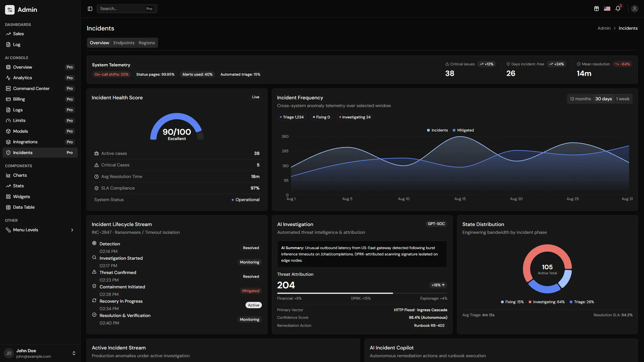Click the Admin breadcrumb link
Screen dimensions: 644x362
click(x=604, y=28)
